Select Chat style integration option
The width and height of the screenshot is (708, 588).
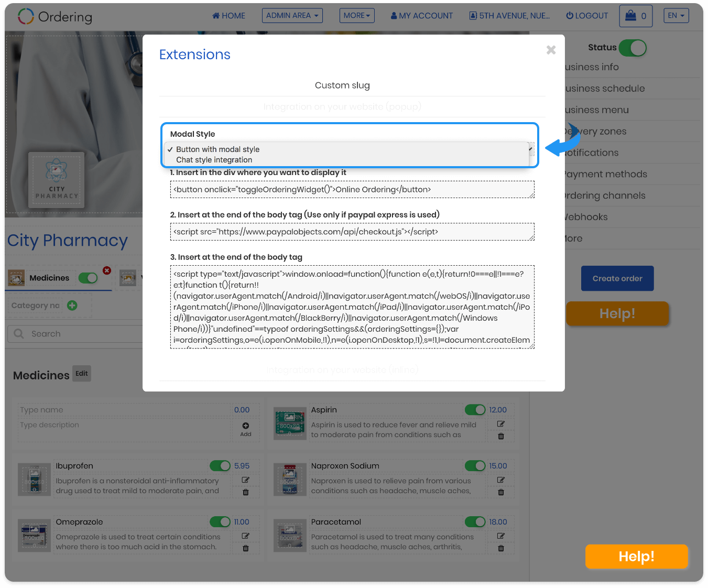coord(346,160)
